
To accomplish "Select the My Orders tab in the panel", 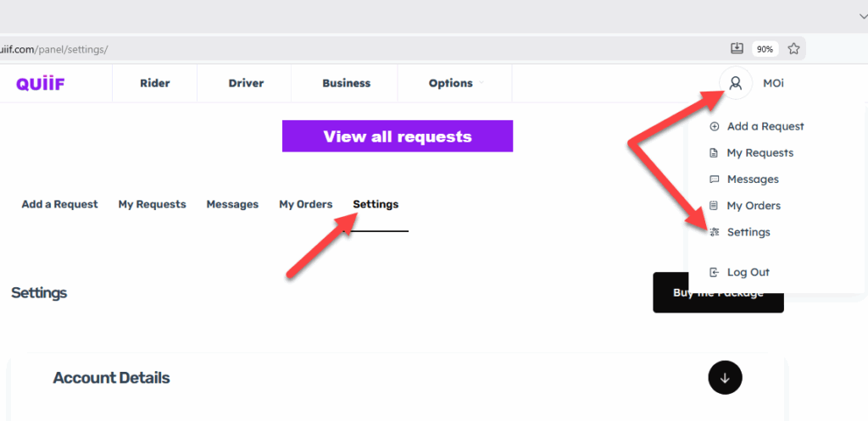I will click(306, 204).
